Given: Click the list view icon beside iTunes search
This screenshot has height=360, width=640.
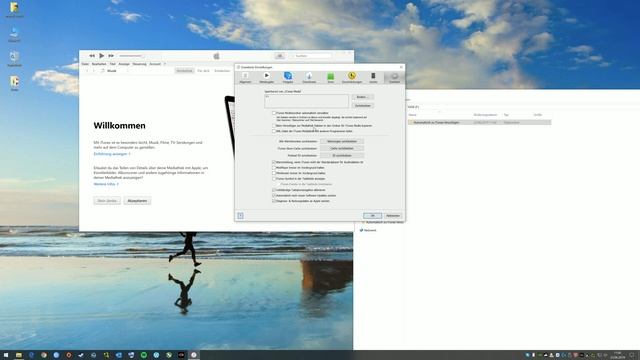Looking at the screenshot, I should coord(280,56).
